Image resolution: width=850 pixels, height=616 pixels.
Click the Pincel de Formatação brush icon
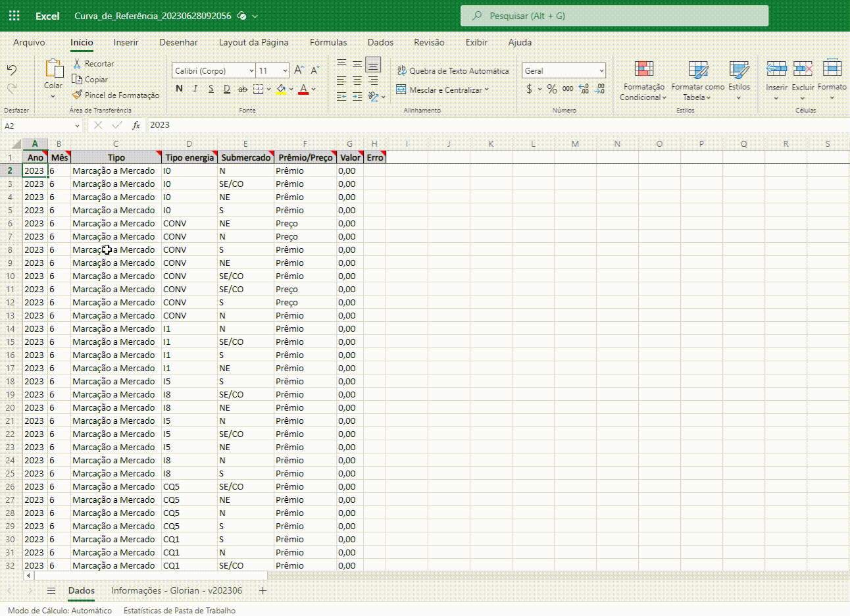[x=77, y=95]
